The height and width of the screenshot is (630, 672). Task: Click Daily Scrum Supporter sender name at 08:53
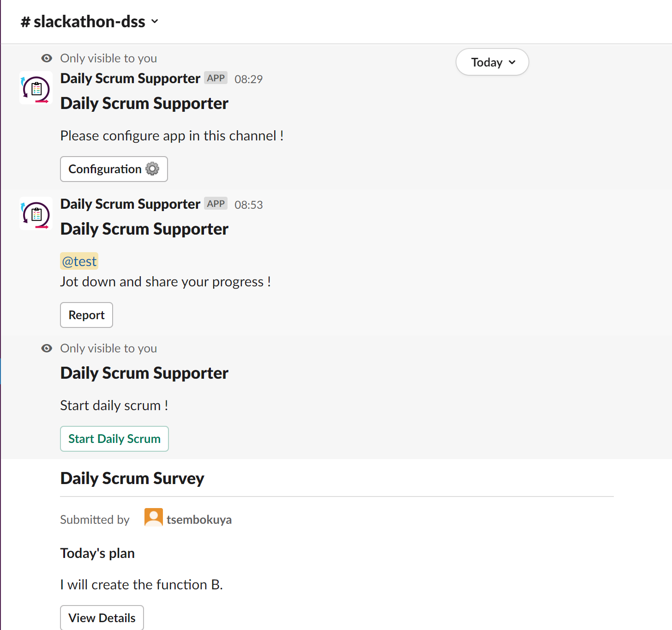pyautogui.click(x=130, y=204)
